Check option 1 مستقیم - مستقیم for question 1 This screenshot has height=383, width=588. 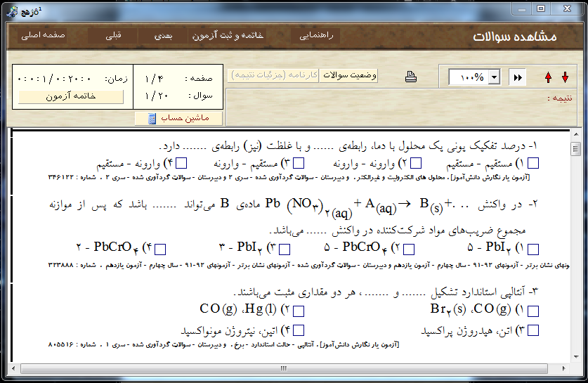(x=533, y=163)
